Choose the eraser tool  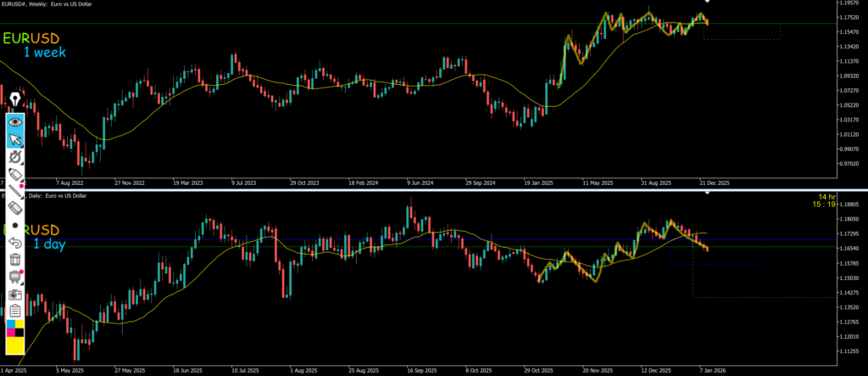(15, 208)
